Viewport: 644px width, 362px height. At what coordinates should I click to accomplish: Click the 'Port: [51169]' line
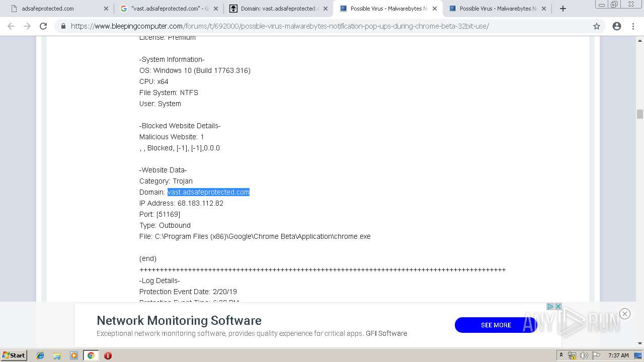[x=159, y=214]
